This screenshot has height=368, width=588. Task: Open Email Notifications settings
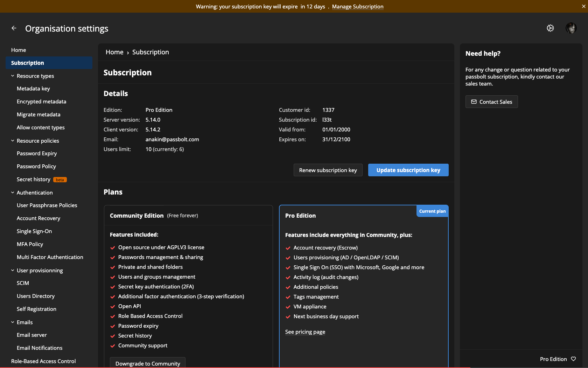pyautogui.click(x=40, y=348)
